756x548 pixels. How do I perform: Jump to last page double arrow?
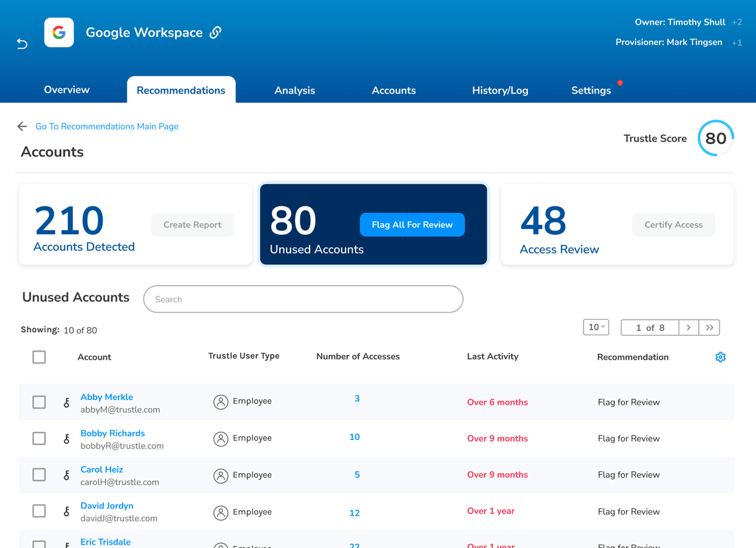[709, 328]
